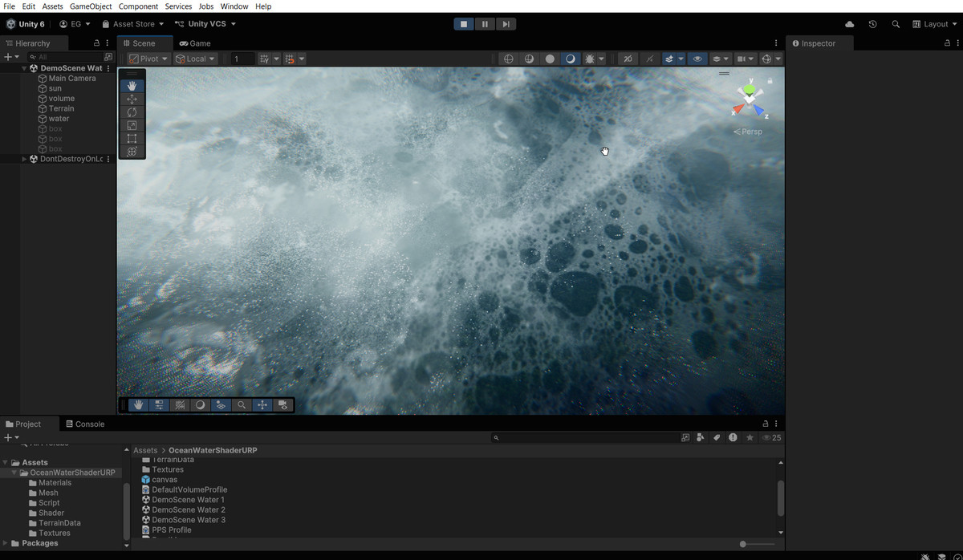Open the Component menu
This screenshot has width=963, height=560.
click(138, 6)
